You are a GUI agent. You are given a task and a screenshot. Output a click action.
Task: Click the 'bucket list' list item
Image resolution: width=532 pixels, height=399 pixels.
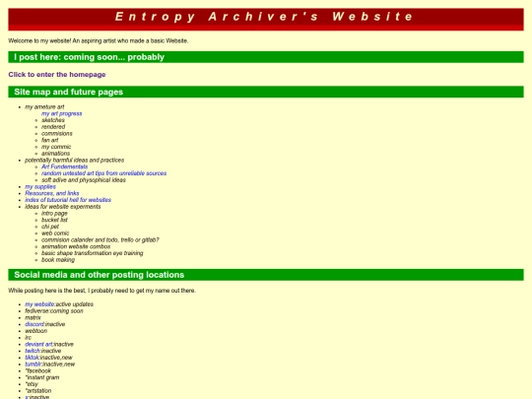coord(54,220)
